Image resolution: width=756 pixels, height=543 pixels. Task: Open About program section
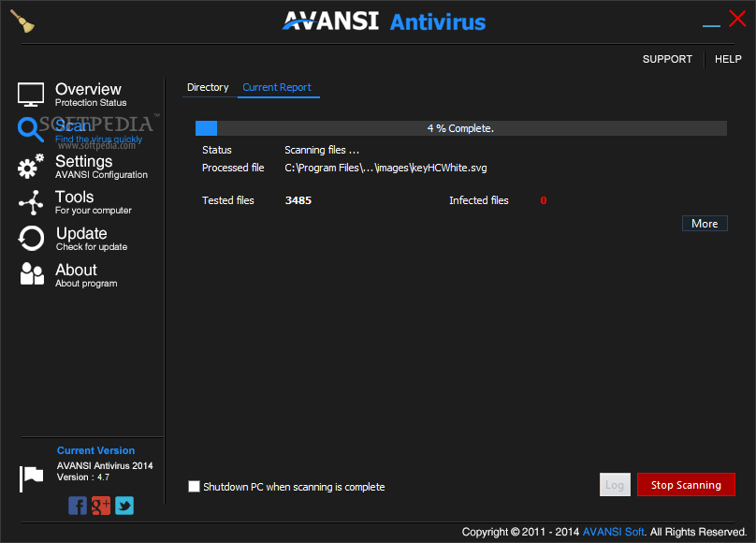click(x=86, y=275)
